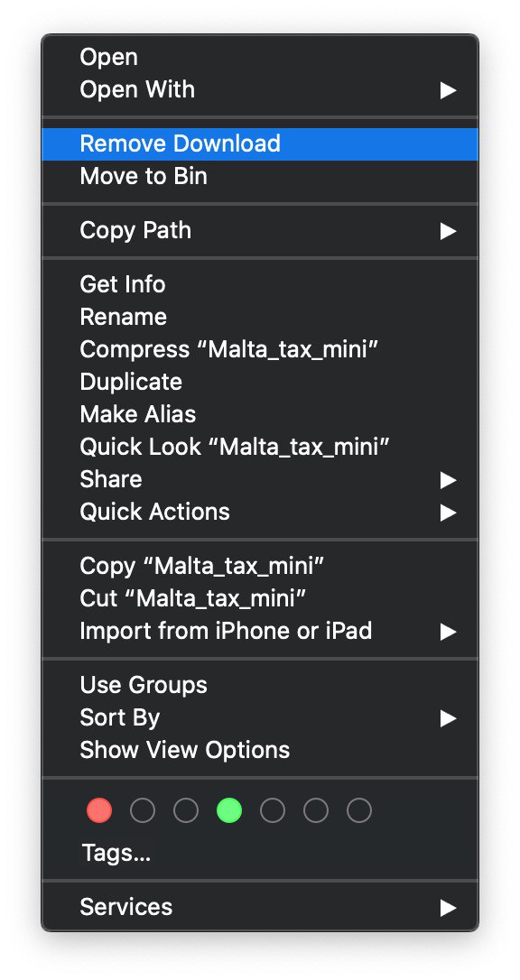Quick Look "Malta_tax_mini"

coord(260,448)
